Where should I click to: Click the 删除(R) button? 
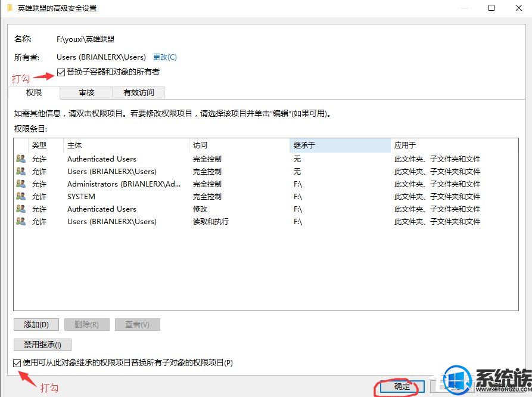86,325
